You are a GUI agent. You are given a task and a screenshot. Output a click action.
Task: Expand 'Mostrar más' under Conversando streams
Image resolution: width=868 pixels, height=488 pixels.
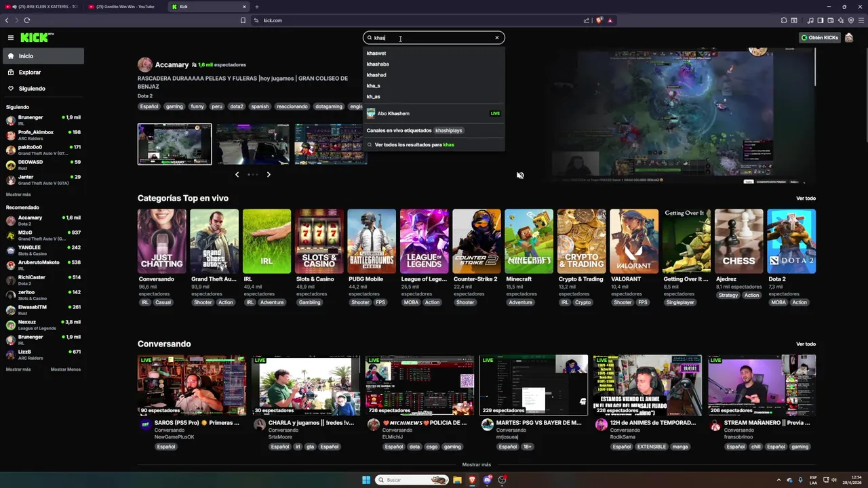[476, 465]
